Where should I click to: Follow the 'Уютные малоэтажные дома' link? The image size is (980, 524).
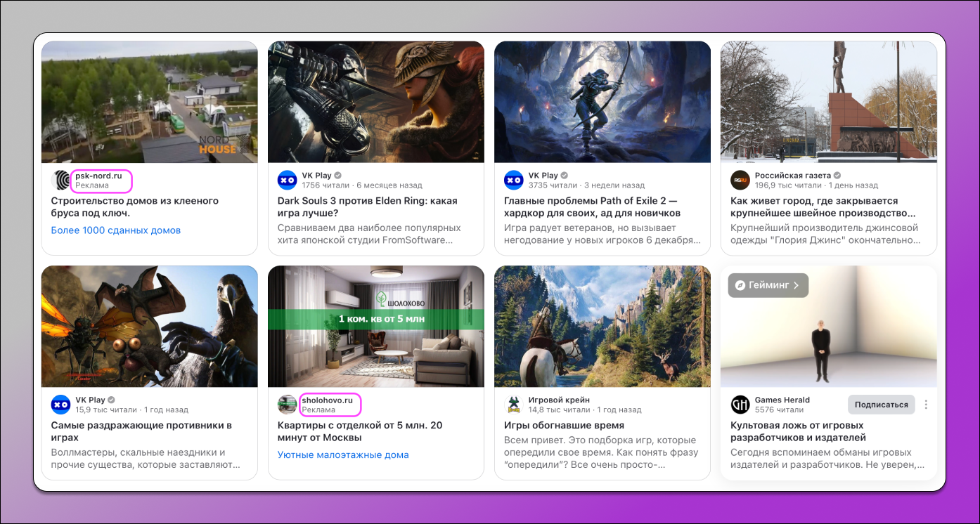click(343, 455)
